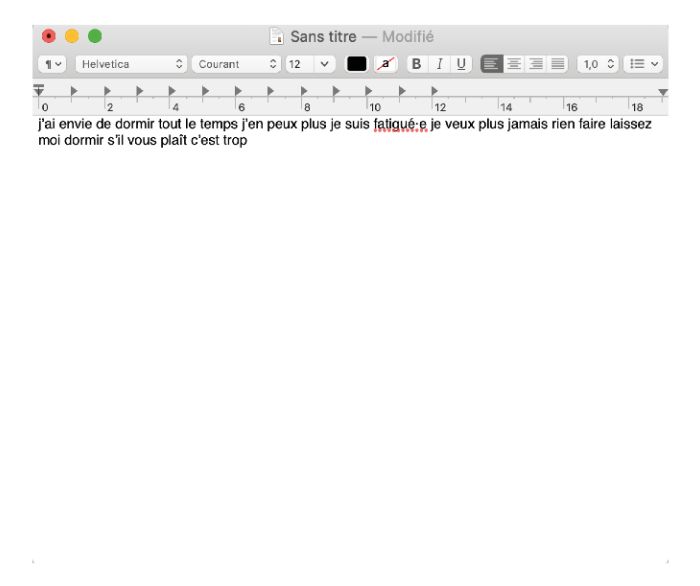Click the Sans titre window title

[x=323, y=37]
